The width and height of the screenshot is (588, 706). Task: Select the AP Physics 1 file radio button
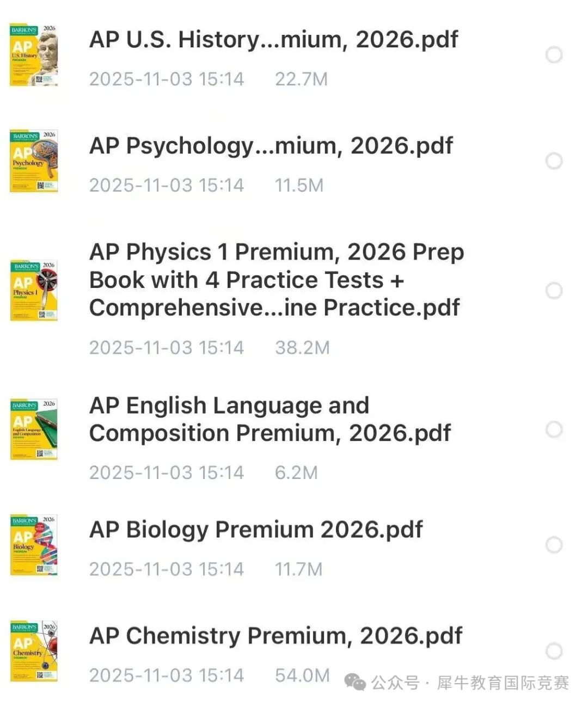pyautogui.click(x=554, y=291)
